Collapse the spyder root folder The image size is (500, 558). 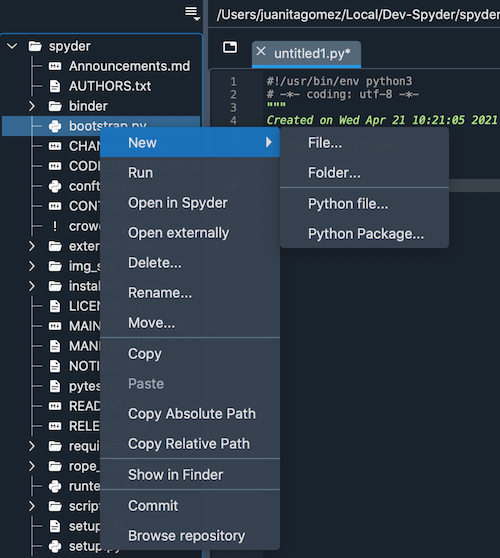(x=12, y=46)
